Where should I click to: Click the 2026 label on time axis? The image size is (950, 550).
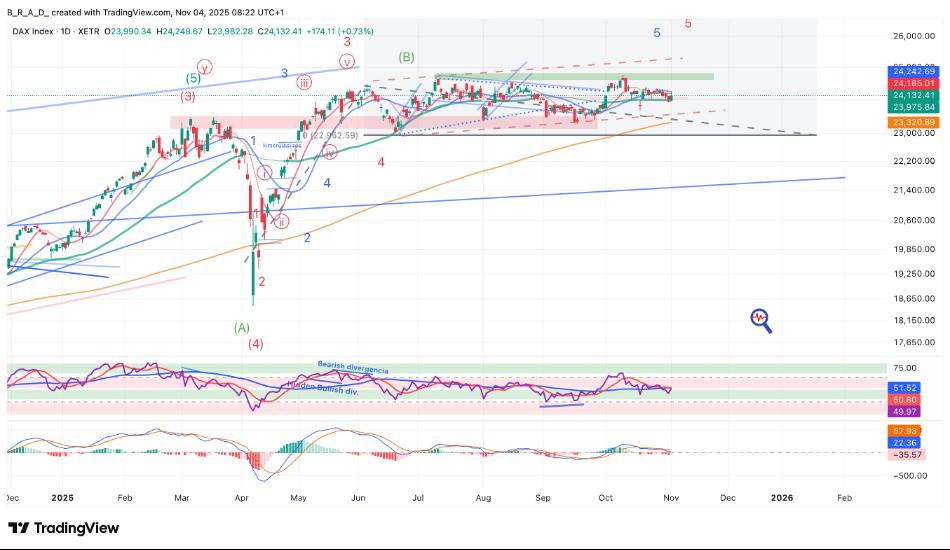[x=782, y=496]
